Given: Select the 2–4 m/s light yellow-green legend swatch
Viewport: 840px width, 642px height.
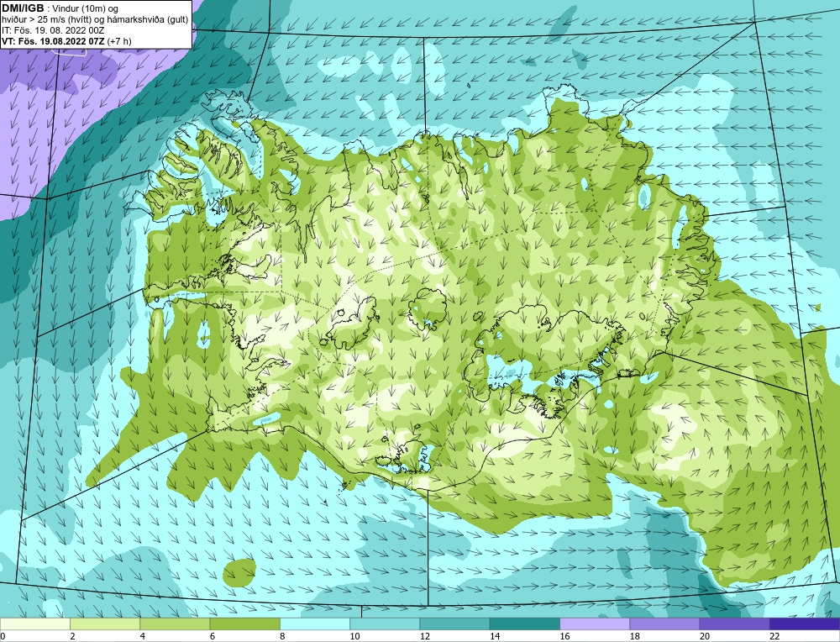Looking at the screenshot, I should 105,624.
